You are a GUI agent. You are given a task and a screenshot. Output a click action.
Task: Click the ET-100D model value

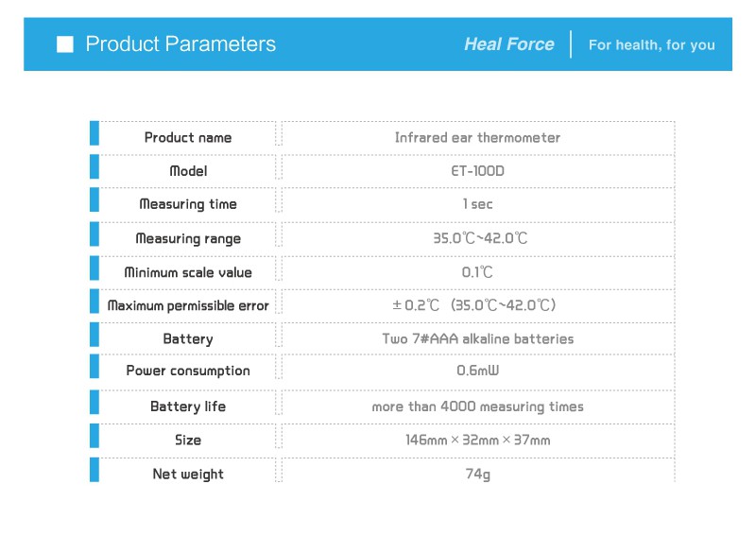pos(477,171)
